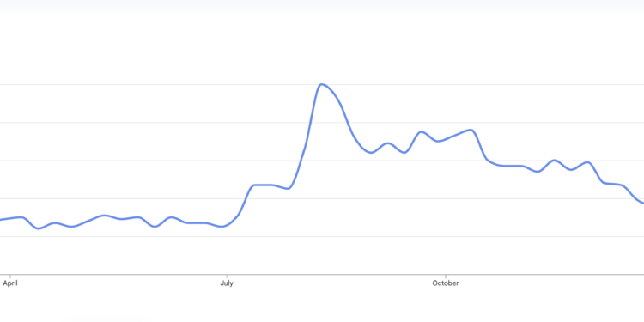Click the lowest gridline above the axis
Viewport: 644px width, 322px height.
322,237
